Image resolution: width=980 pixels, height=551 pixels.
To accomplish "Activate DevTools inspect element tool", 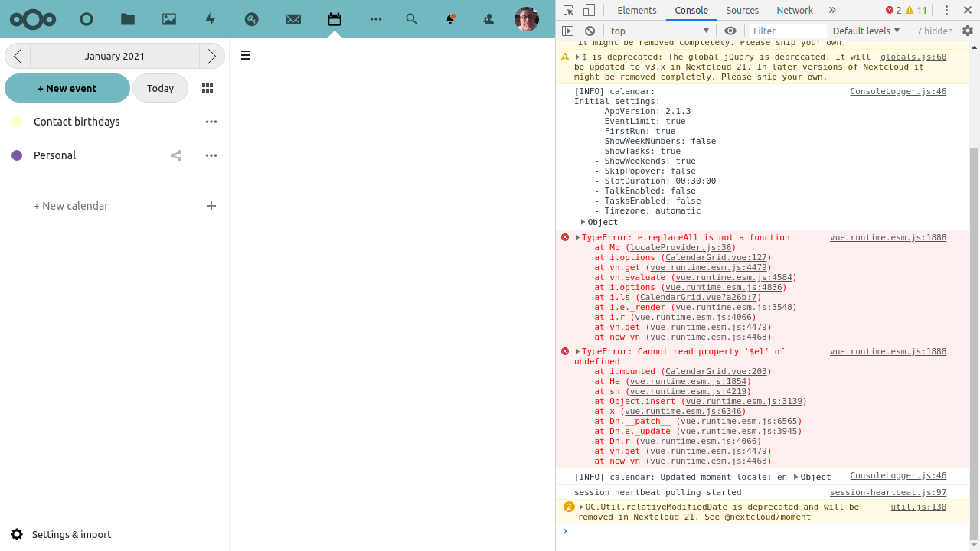I will pos(568,10).
